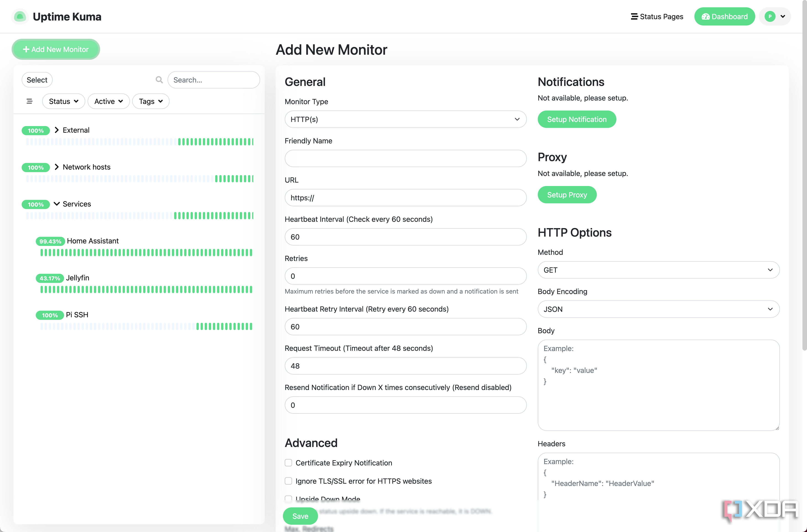Click the Save button
This screenshot has width=807, height=532.
click(x=300, y=516)
